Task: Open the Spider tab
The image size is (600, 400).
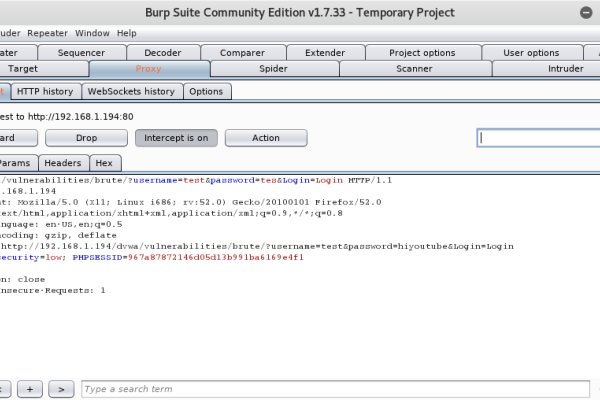Action: click(x=272, y=69)
